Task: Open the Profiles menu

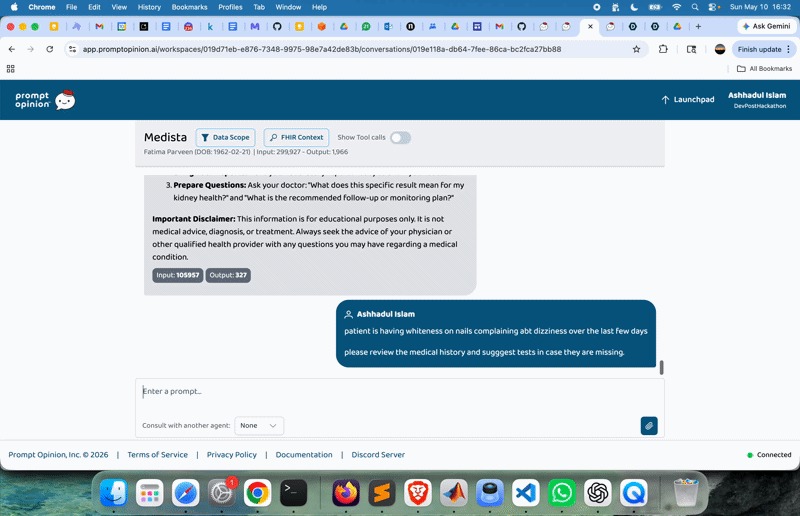Action: (230, 7)
